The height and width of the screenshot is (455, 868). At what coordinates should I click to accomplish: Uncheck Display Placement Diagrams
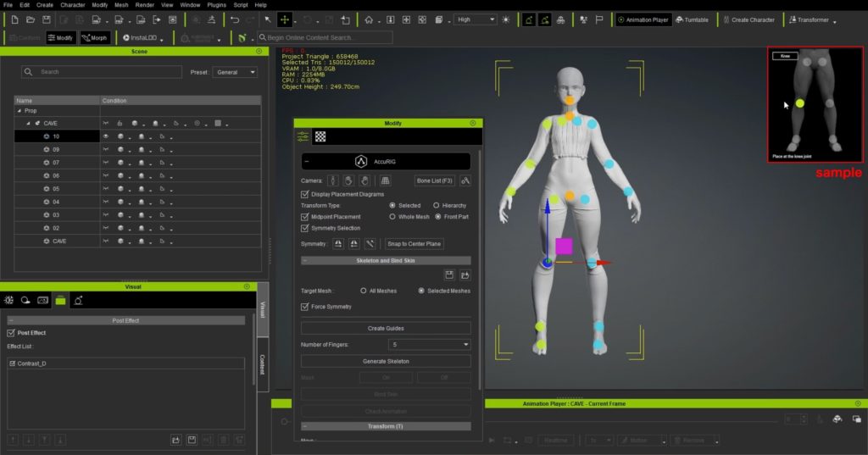click(305, 194)
